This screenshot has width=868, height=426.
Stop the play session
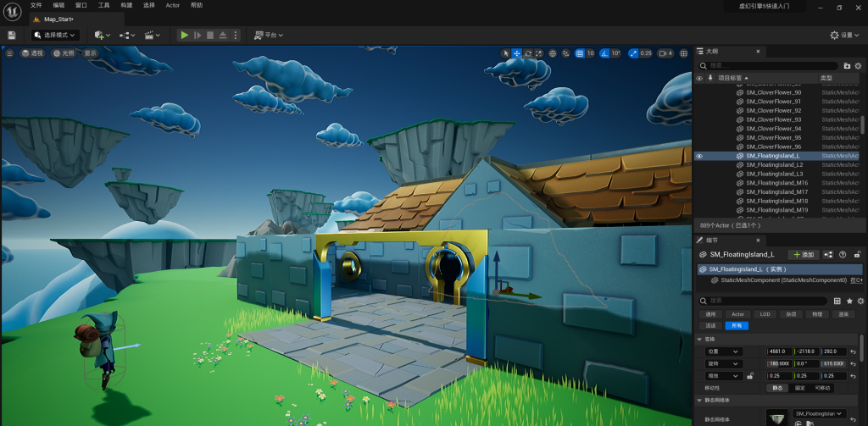click(x=210, y=35)
